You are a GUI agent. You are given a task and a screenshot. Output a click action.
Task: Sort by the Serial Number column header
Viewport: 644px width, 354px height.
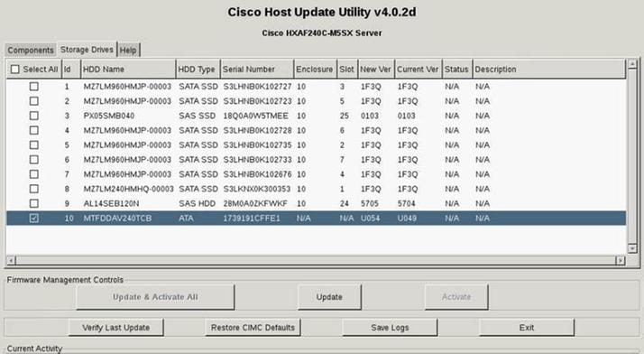[257, 69]
